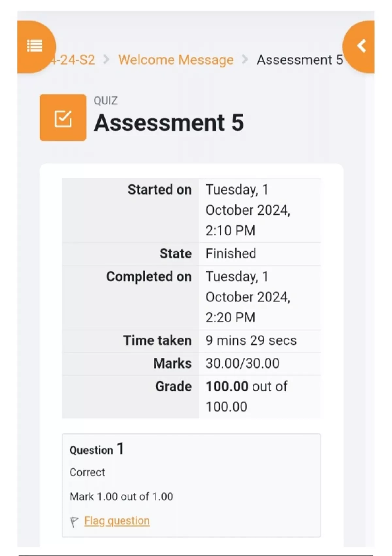Click the Question 1 heading
Image resolution: width=392 pixels, height=556 pixels.
(x=96, y=449)
